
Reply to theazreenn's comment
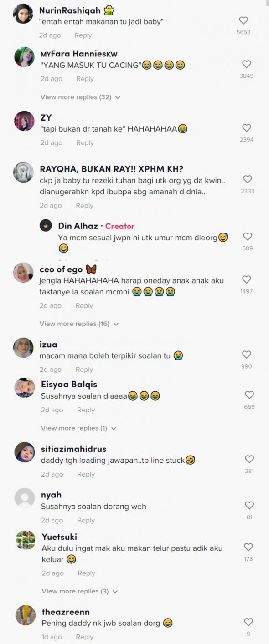pos(84,637)
